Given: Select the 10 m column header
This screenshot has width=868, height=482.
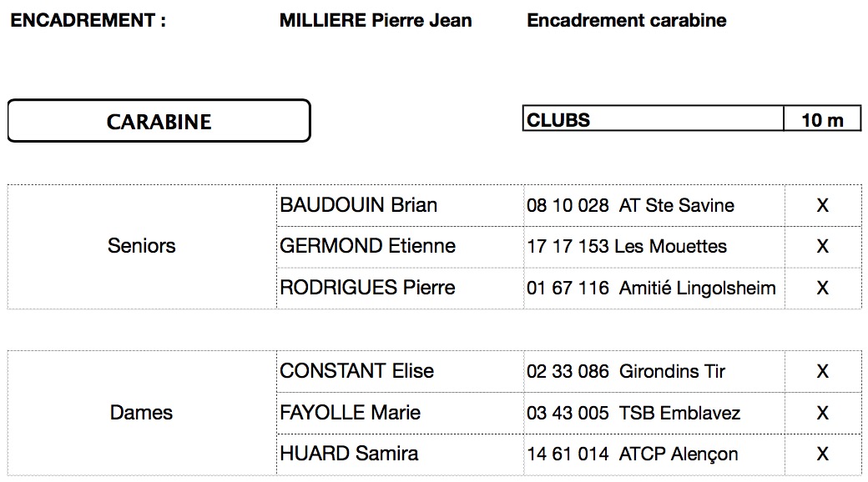Looking at the screenshot, I should tap(823, 118).
